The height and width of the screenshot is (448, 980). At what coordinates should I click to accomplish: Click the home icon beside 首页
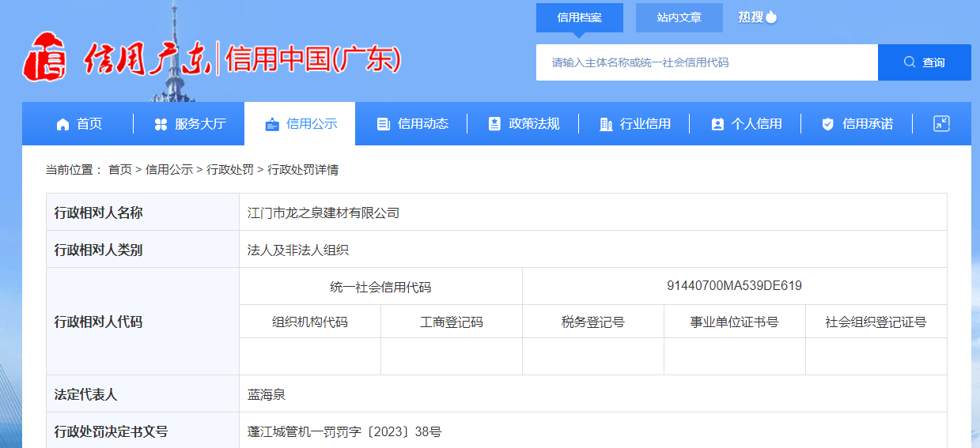coord(62,124)
